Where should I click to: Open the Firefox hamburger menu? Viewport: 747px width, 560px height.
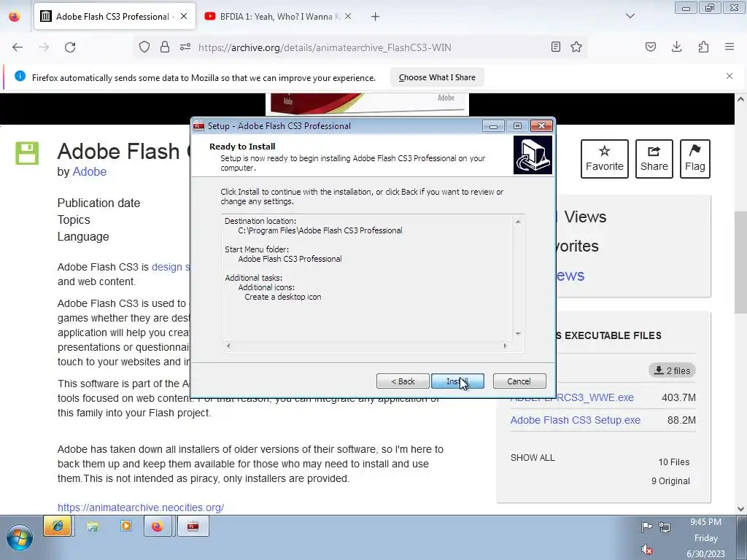point(729,47)
